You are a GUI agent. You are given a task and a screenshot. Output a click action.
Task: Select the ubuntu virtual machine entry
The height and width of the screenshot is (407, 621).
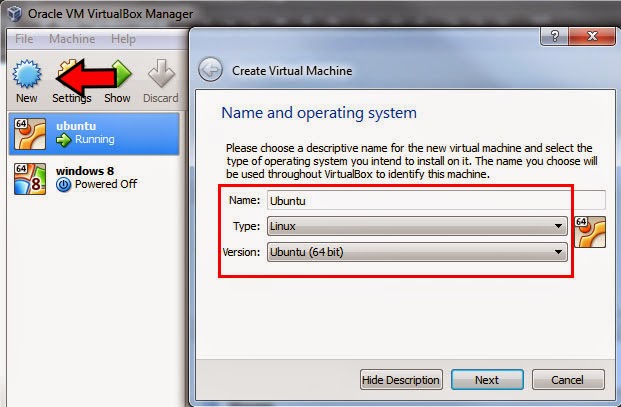click(94, 133)
